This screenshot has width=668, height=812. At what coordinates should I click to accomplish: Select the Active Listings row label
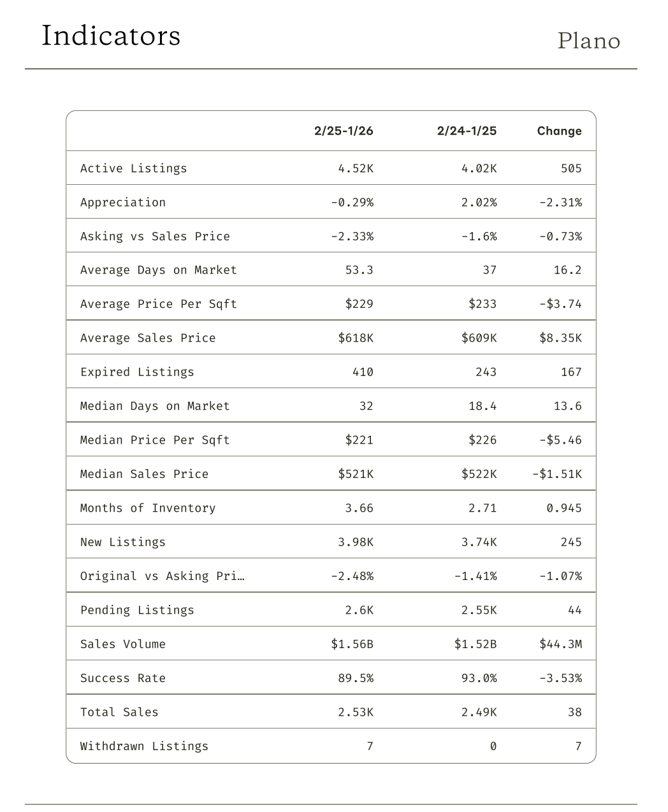click(x=134, y=168)
